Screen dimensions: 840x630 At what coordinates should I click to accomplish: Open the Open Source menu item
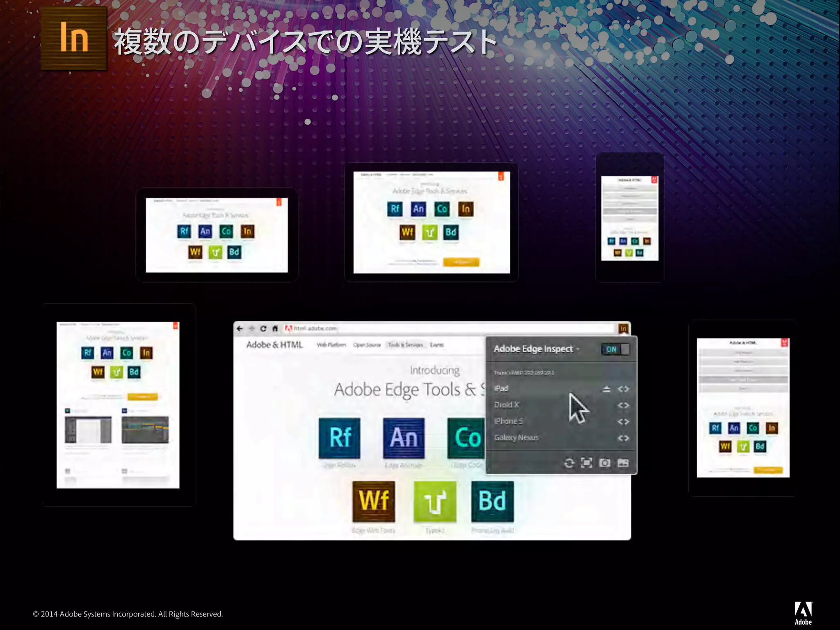(367, 345)
